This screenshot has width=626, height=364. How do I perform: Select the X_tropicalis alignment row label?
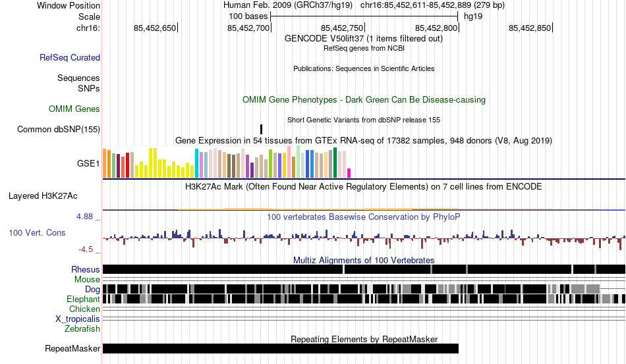[78, 319]
